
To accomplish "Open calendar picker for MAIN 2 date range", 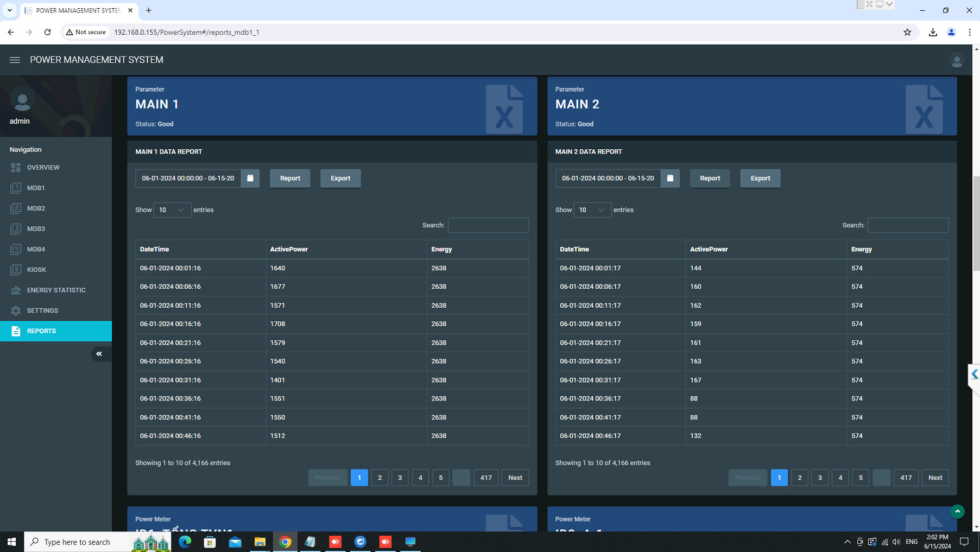I will point(670,178).
